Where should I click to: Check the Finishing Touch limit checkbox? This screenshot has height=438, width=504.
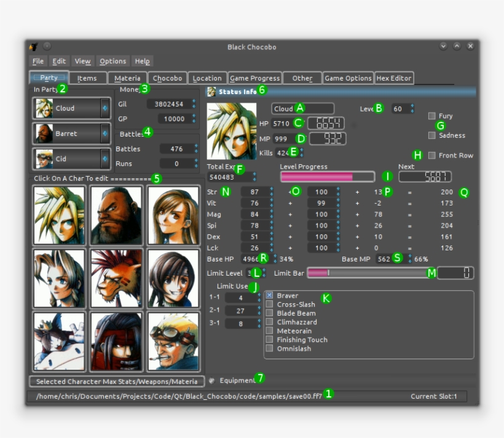point(269,339)
